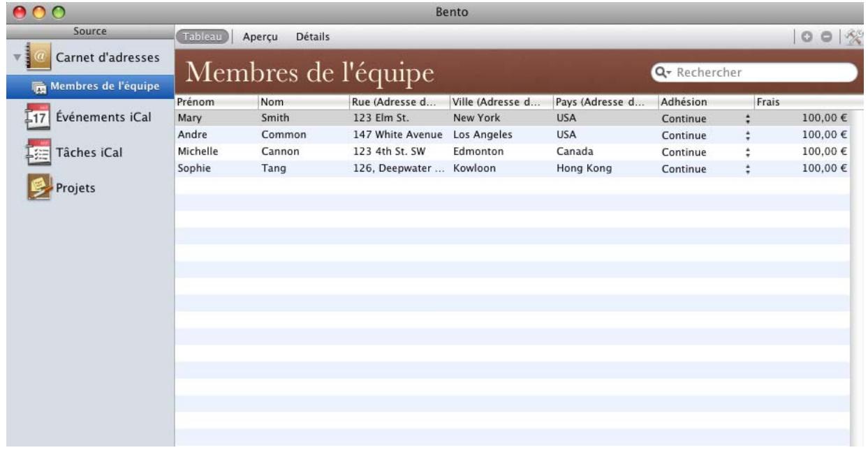Click the magnifier icon in search field

click(662, 72)
